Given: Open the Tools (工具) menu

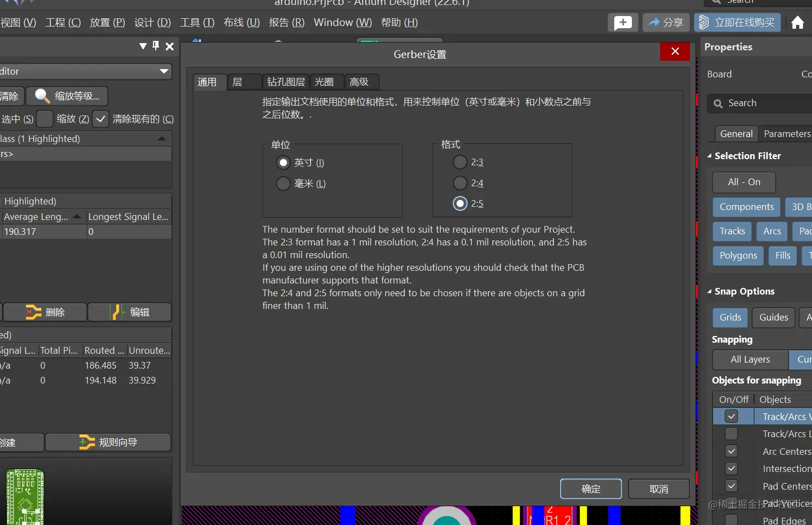Looking at the screenshot, I should [197, 23].
